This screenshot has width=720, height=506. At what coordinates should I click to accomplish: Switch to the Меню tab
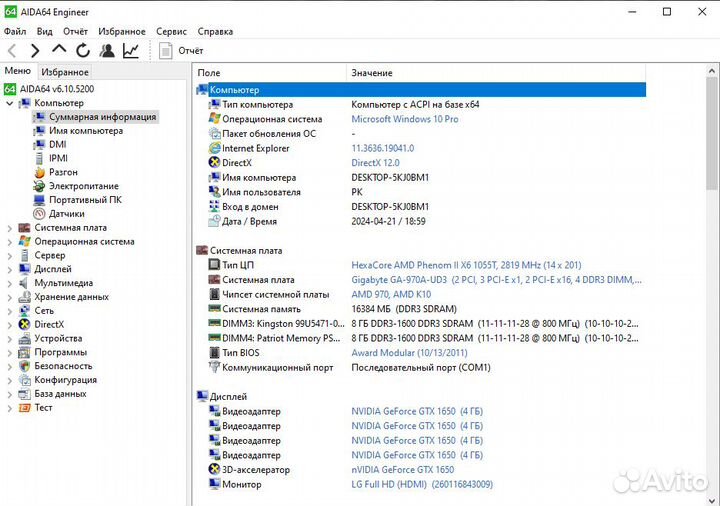click(x=18, y=71)
